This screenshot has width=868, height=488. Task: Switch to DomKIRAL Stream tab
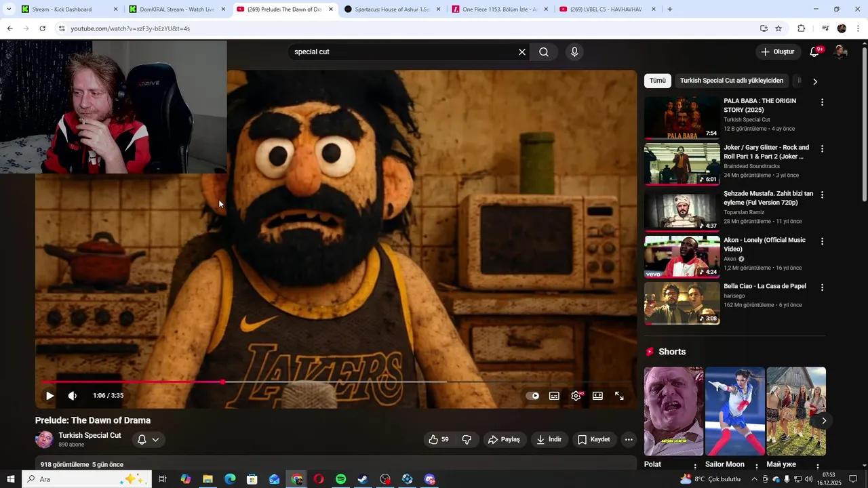click(x=176, y=9)
